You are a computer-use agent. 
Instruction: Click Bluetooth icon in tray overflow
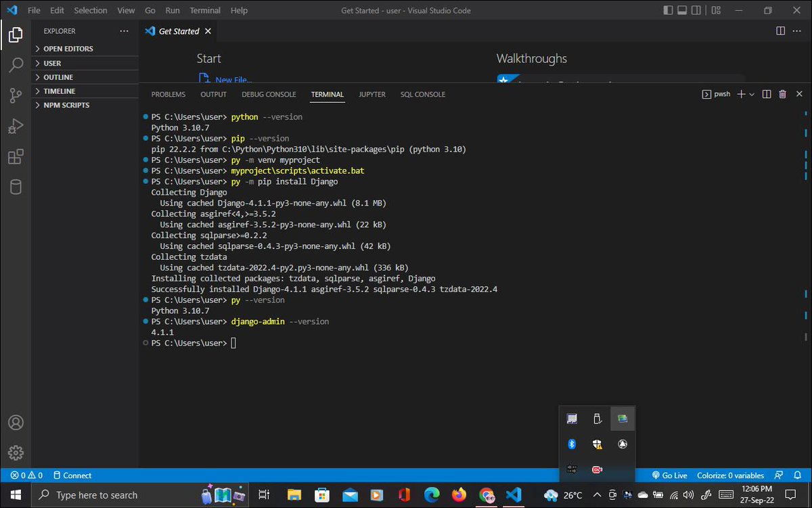[x=571, y=444]
